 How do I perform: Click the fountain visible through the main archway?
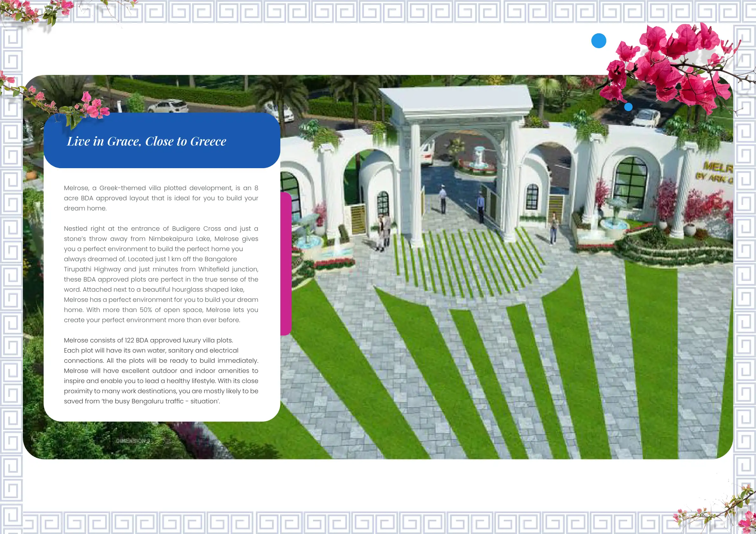(479, 157)
